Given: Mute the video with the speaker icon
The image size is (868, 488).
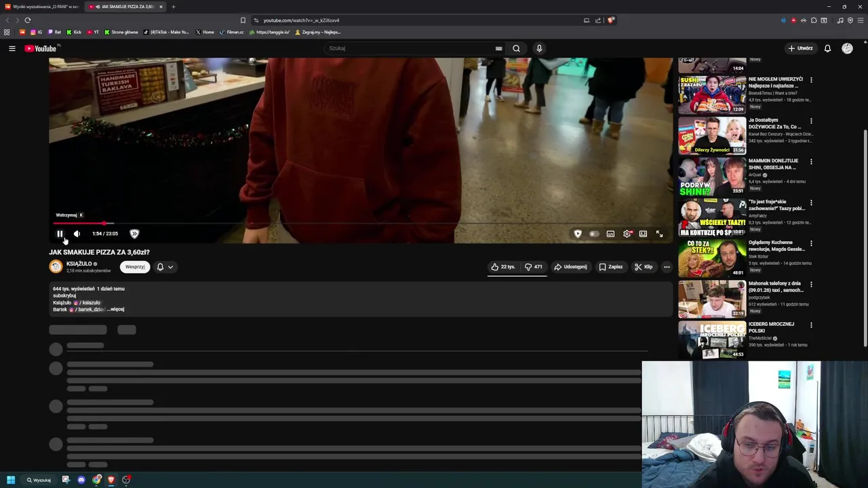Looking at the screenshot, I should pyautogui.click(x=77, y=234).
